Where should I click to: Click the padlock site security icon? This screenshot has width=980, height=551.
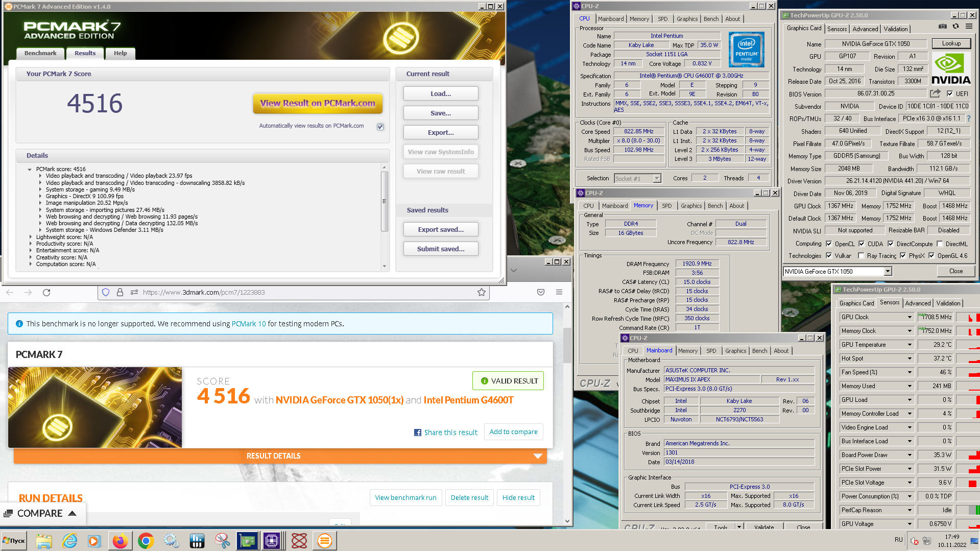tap(120, 292)
